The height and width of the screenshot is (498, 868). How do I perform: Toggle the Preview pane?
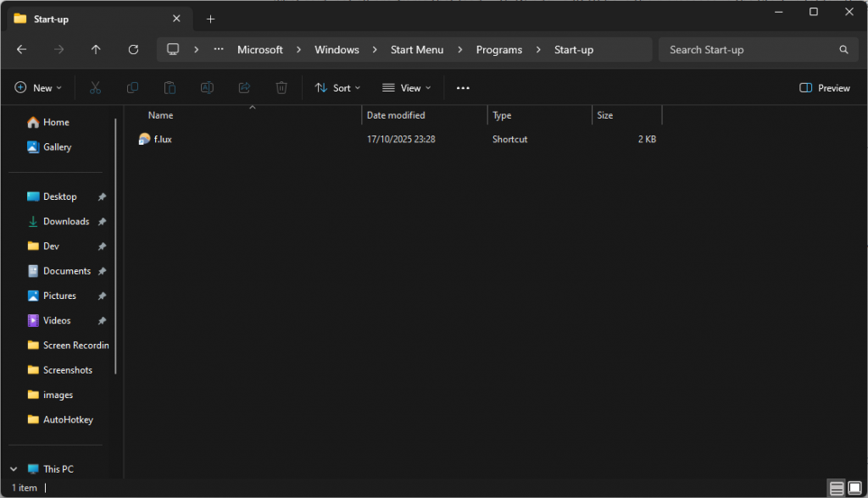point(823,87)
